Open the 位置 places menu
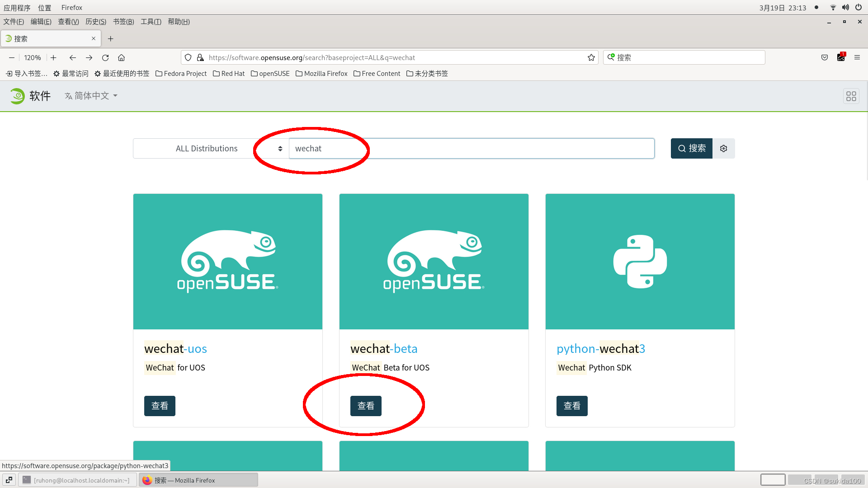Image resolution: width=868 pixels, height=488 pixels. click(x=45, y=8)
